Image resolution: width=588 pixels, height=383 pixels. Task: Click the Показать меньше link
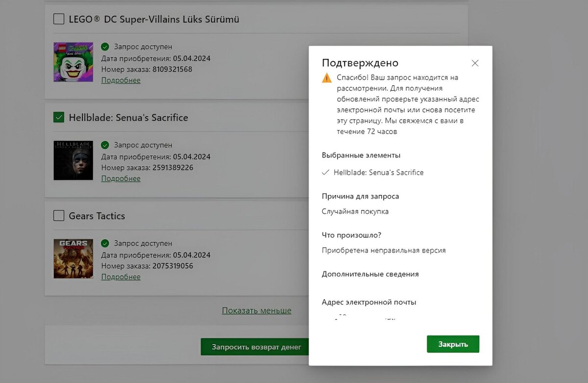256,310
